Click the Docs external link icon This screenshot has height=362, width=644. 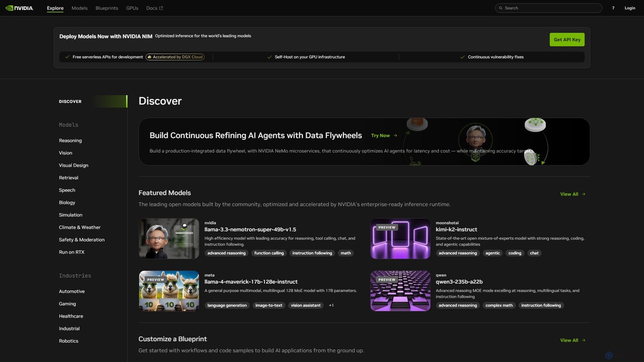pos(161,8)
